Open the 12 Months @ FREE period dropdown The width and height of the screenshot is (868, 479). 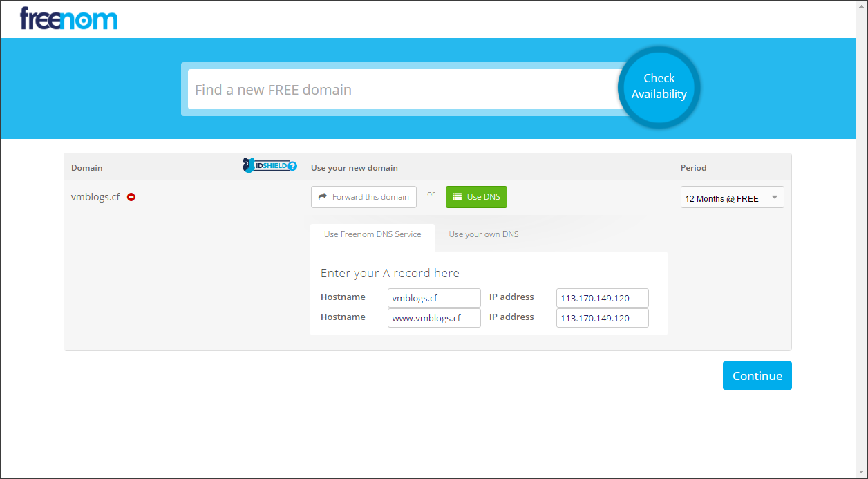click(732, 198)
